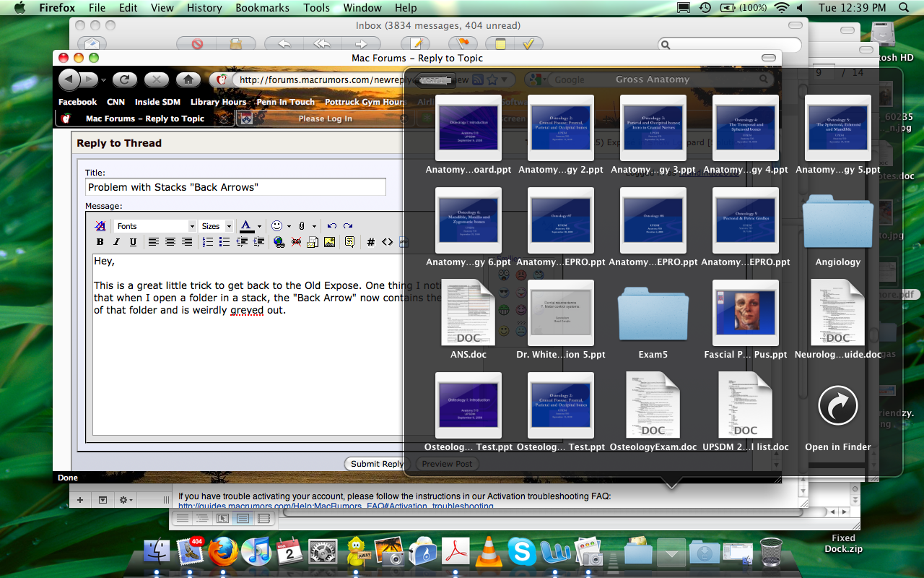Center-align message text
This screenshot has width=924, height=578.
click(x=170, y=242)
